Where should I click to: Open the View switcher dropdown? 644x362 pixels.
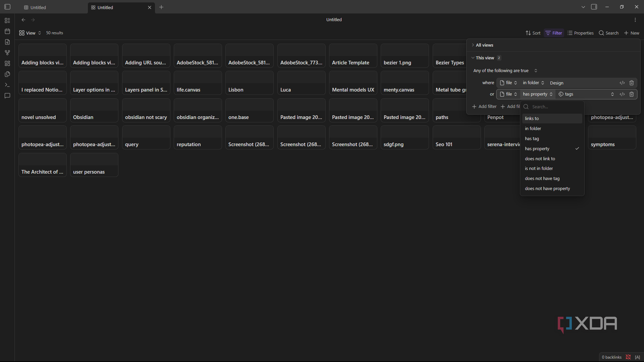[30, 33]
